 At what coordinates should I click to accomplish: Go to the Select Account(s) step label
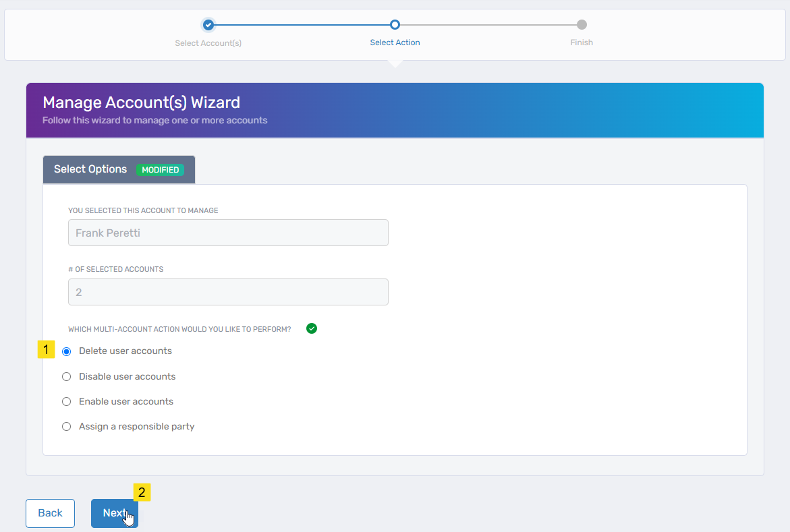point(208,43)
